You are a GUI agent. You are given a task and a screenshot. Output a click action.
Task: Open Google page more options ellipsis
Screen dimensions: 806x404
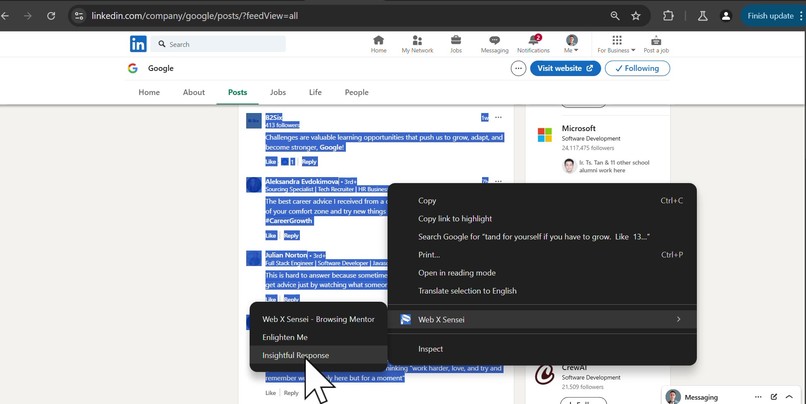tap(518, 68)
